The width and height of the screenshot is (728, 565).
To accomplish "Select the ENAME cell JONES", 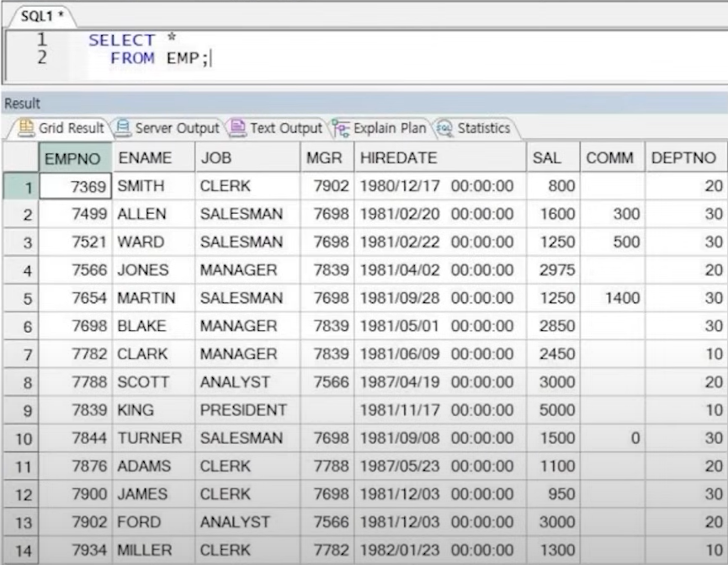I will [154, 270].
